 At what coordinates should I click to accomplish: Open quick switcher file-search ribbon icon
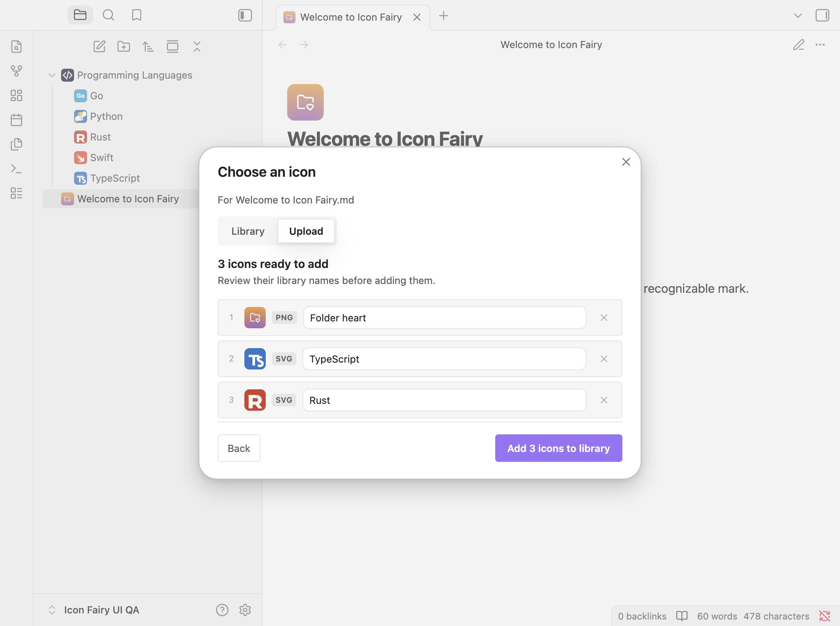click(16, 47)
